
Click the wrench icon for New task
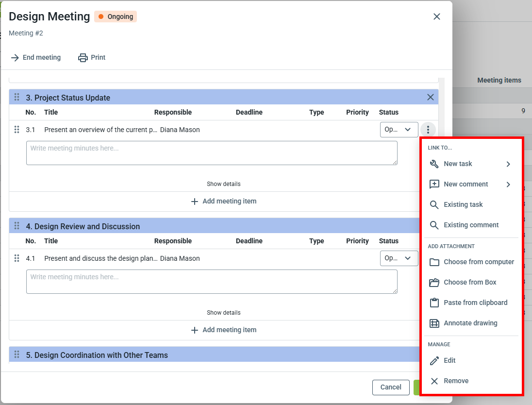tap(434, 164)
